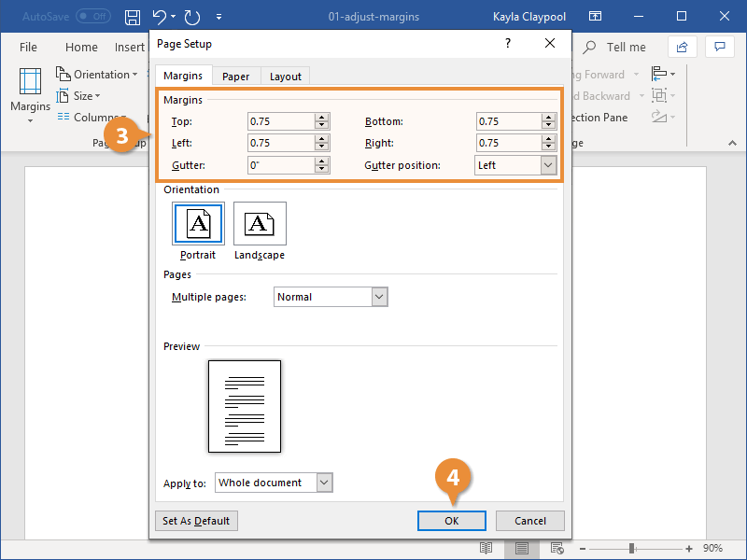Click the Redo/Repeat icon
Screen dimensions: 747x560
click(x=192, y=17)
